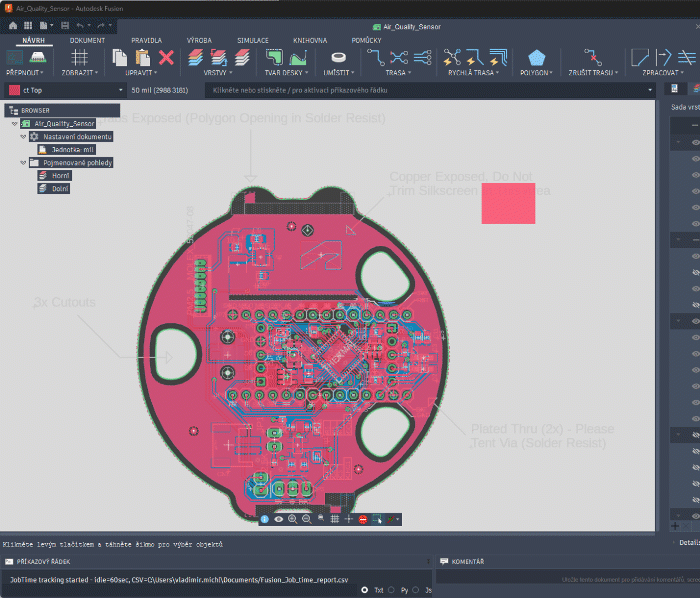Switch to the SIMULACE tab
This screenshot has width=700, height=598.
point(253,41)
